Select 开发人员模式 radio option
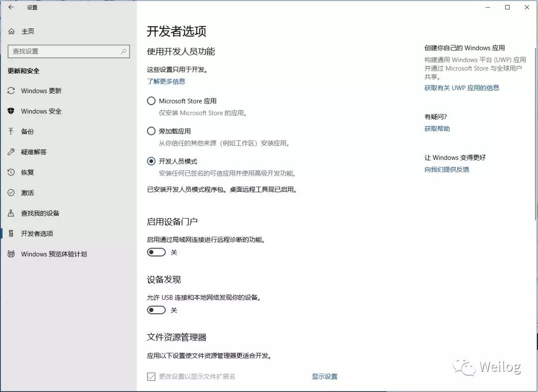The image size is (538, 392). coord(151,161)
